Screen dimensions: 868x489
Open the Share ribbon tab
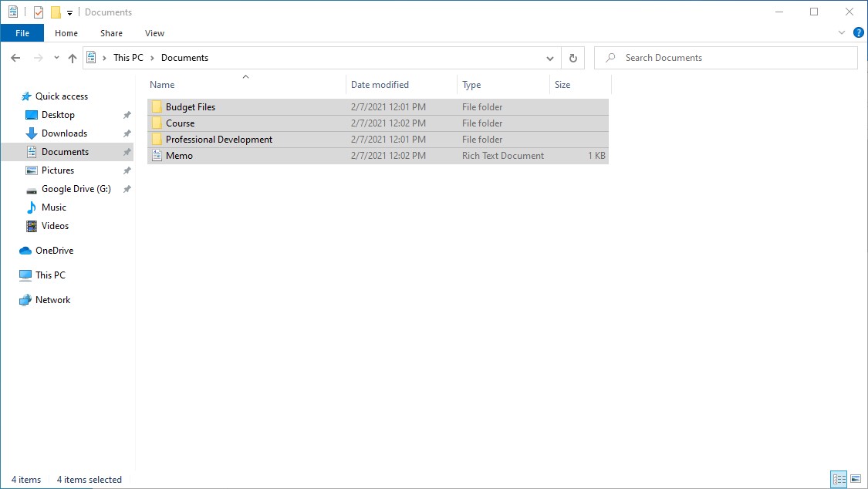click(x=111, y=33)
